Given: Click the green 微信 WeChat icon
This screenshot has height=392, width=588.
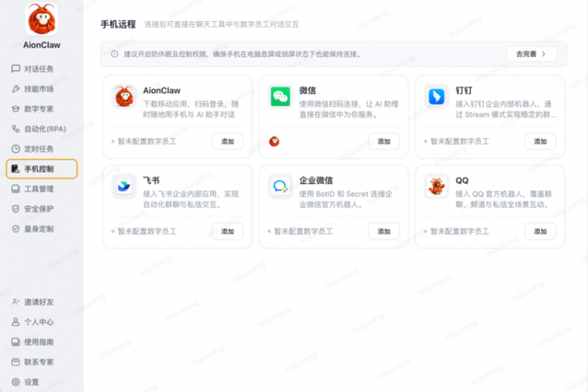Looking at the screenshot, I should pyautogui.click(x=281, y=97).
